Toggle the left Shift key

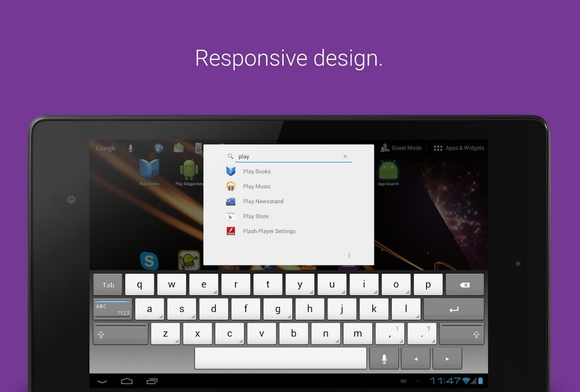[x=120, y=334]
